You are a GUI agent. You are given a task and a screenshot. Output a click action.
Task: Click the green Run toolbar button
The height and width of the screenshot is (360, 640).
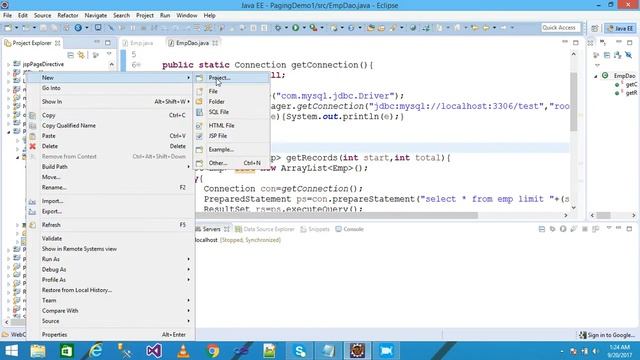coord(295,28)
